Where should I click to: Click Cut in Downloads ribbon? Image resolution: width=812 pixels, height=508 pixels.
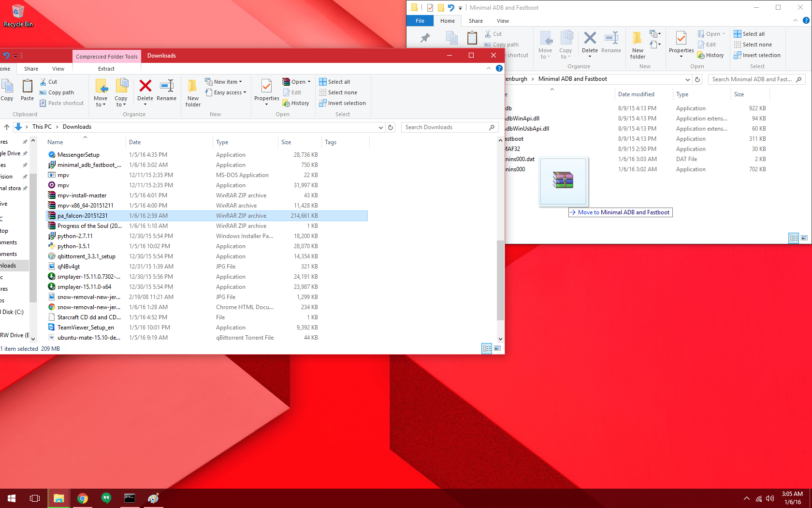click(48, 82)
